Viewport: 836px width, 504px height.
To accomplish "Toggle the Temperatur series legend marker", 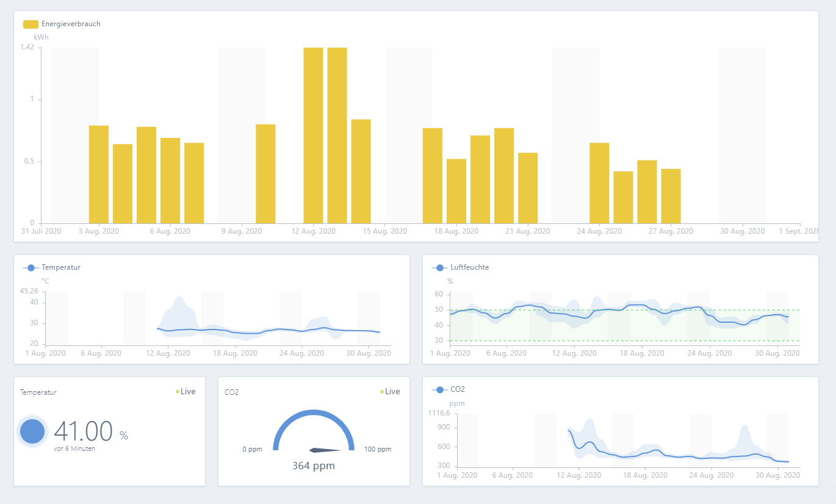I will click(31, 268).
